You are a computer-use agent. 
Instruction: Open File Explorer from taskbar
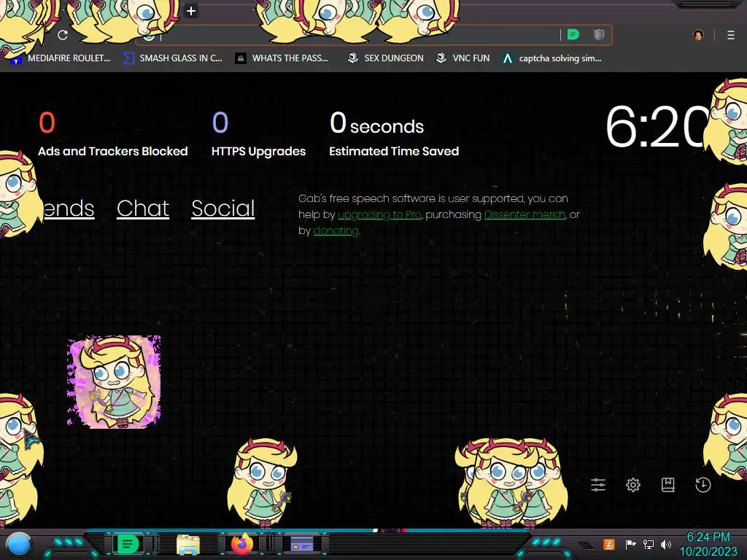pyautogui.click(x=188, y=545)
